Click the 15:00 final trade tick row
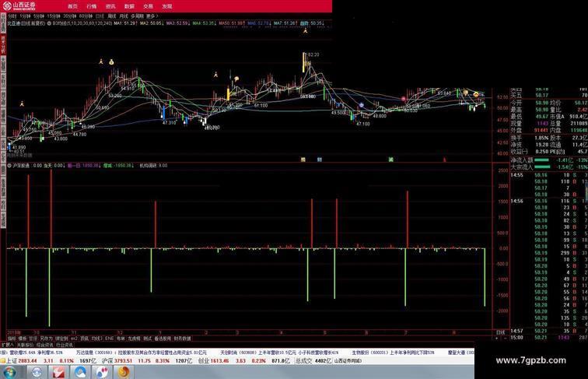The height and width of the screenshot is (379, 588). (549, 337)
